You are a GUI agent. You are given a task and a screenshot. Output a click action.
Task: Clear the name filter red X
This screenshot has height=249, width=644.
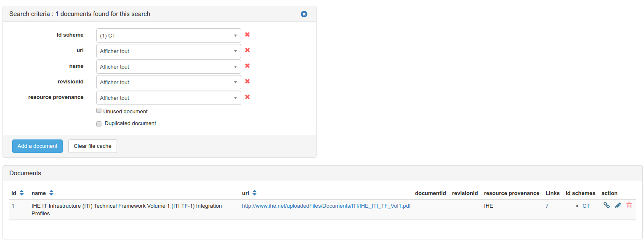tap(247, 66)
